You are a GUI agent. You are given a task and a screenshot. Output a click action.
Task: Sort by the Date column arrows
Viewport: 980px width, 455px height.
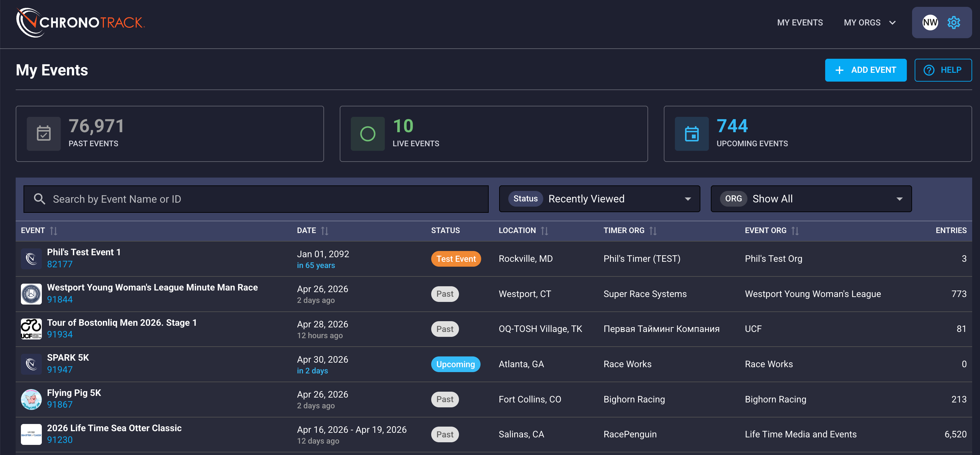click(x=324, y=231)
